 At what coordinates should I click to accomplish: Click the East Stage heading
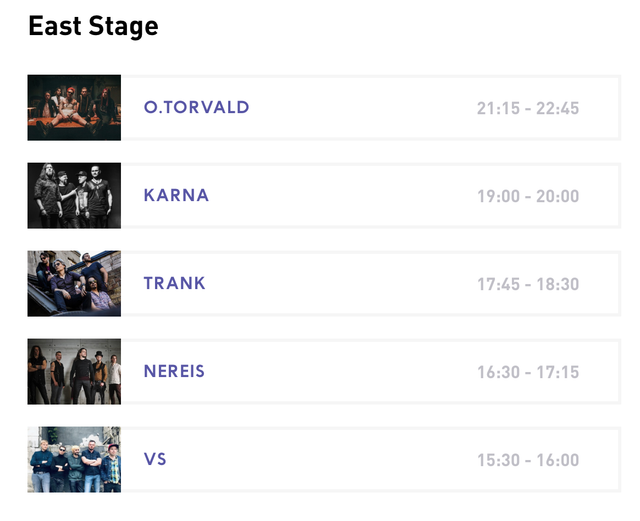click(x=93, y=26)
